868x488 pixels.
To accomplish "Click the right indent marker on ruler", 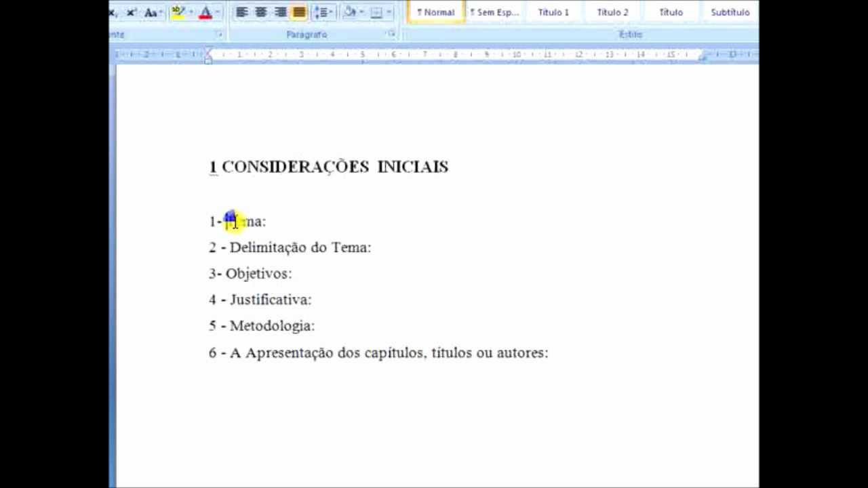I will [702, 58].
